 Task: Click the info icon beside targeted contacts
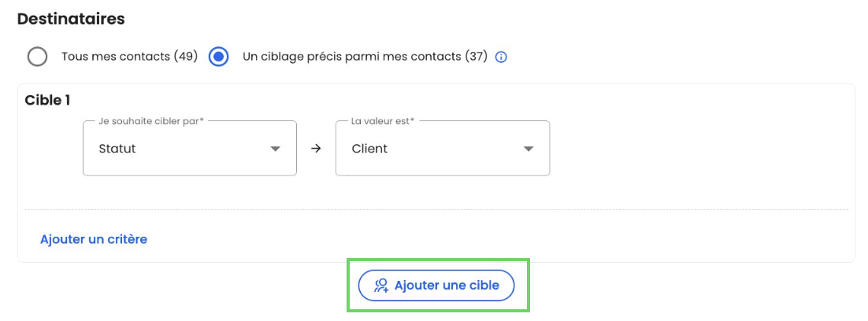coord(501,57)
